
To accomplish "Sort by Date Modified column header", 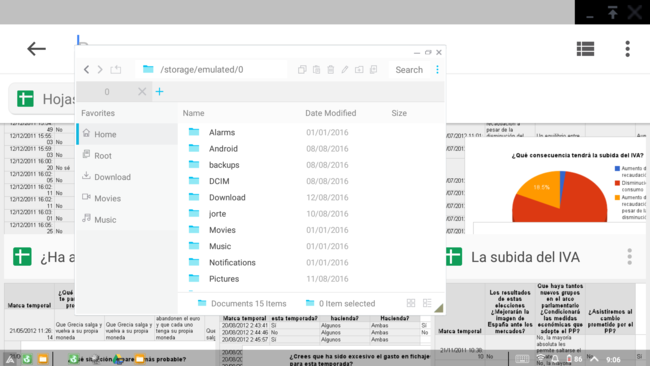I will pyautogui.click(x=330, y=113).
